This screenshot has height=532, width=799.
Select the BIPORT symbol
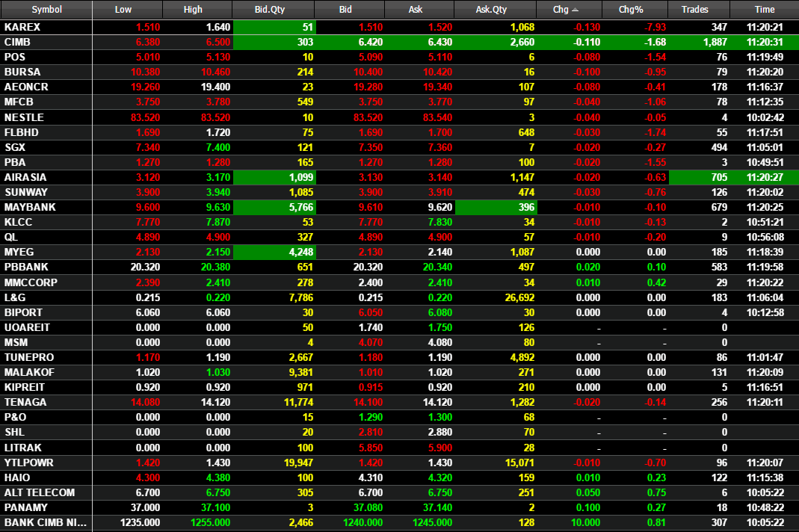pos(23,312)
